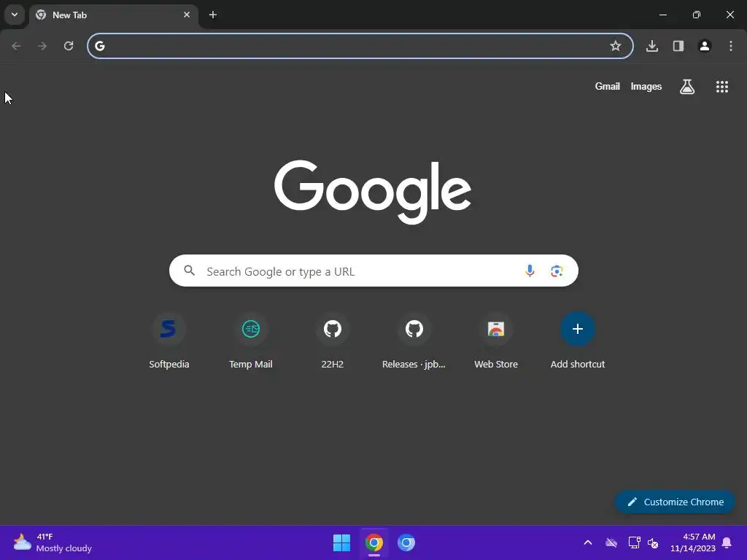Search by image with Google Lens
This screenshot has width=747, height=560.
(557, 271)
